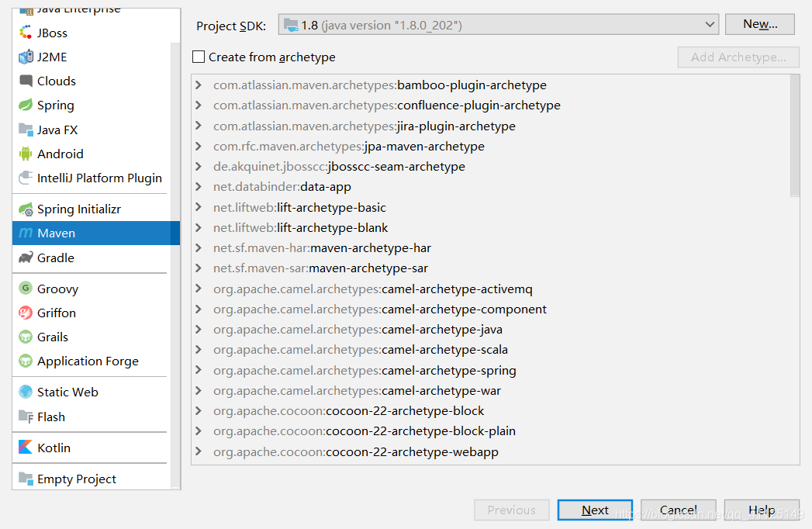Click the project type list scrollbar
This screenshot has height=529, width=812.
pos(175,264)
